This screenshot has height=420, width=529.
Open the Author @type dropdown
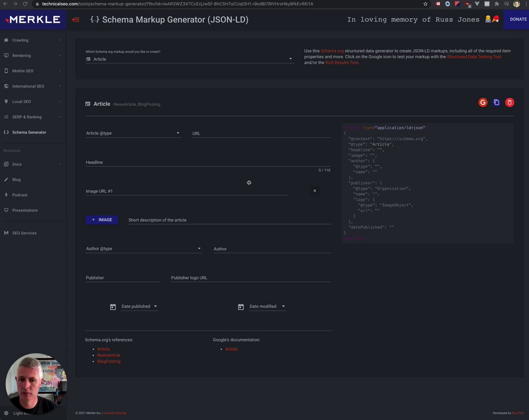point(144,248)
